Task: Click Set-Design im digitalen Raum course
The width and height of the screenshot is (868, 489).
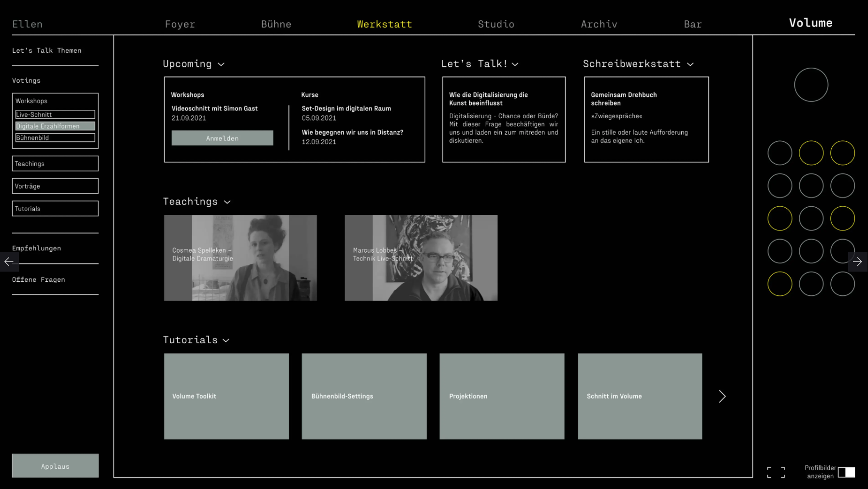Action: pyautogui.click(x=346, y=108)
